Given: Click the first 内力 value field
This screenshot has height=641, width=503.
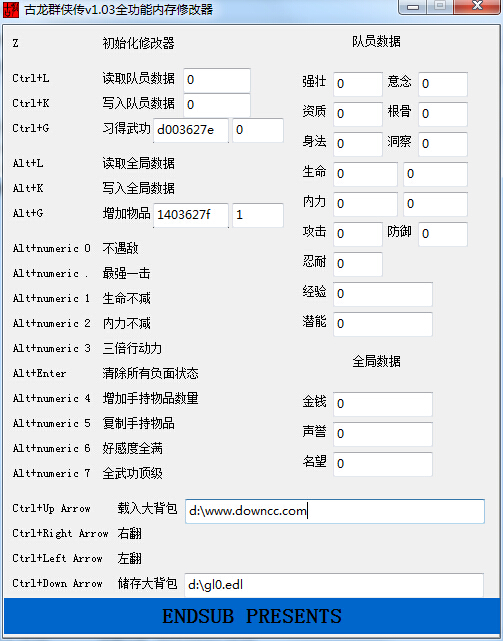Looking at the screenshot, I should (x=365, y=204).
